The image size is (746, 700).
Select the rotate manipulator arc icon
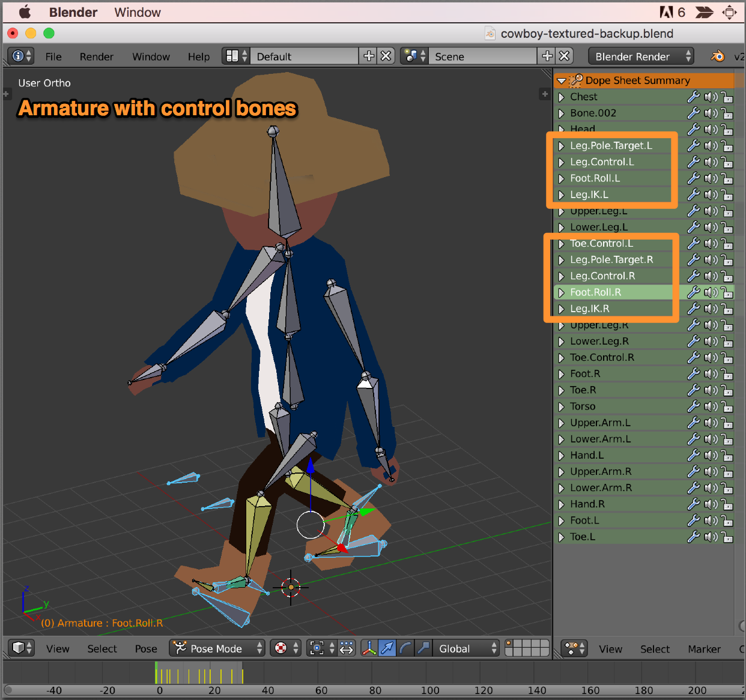pos(405,648)
